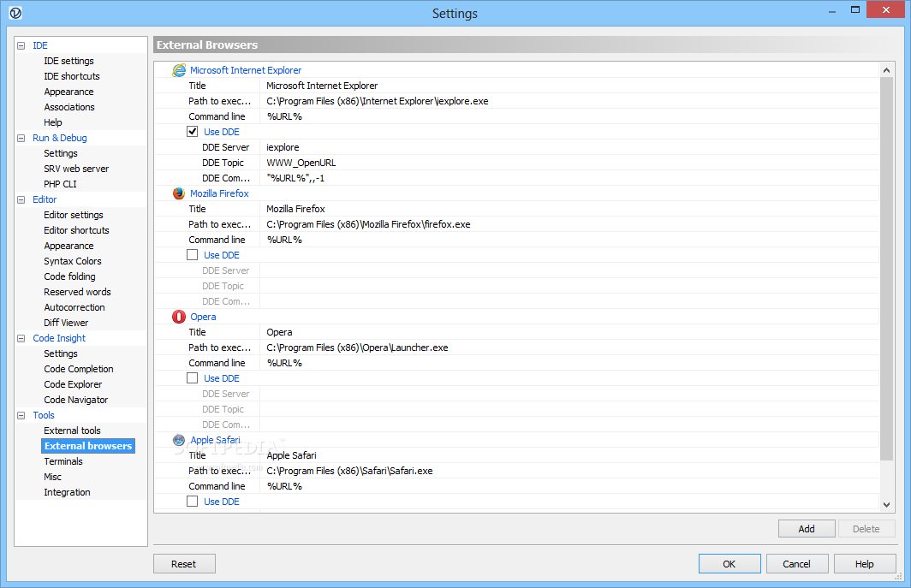Edit DDE Topic value WWW_OpenURL
This screenshot has height=588, width=911.
click(569, 163)
